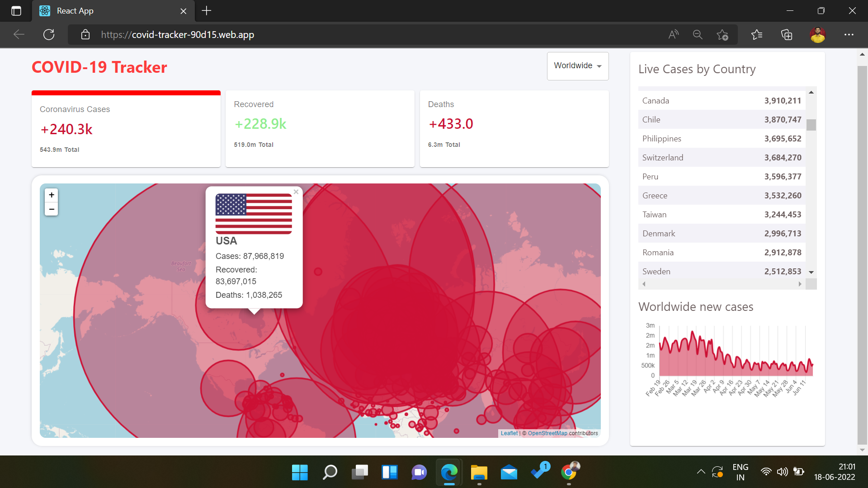Open Windows Start menu
The image size is (868, 488).
click(x=300, y=472)
